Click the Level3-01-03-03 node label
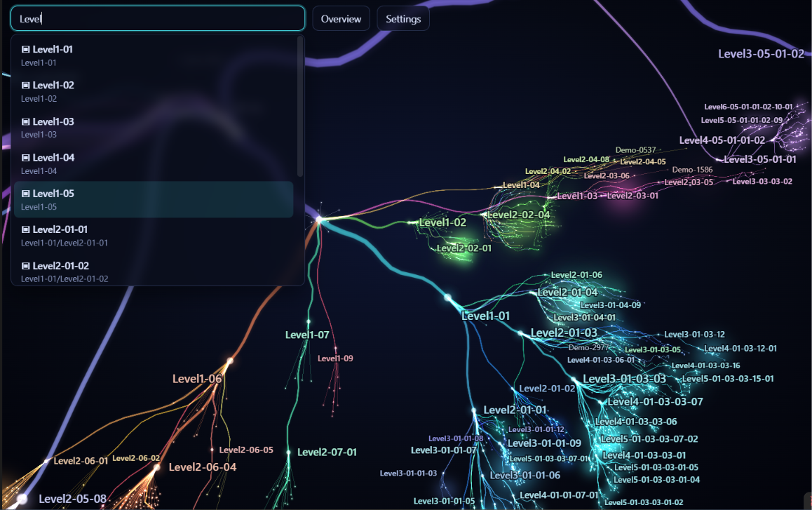The image size is (812, 510). coord(624,379)
